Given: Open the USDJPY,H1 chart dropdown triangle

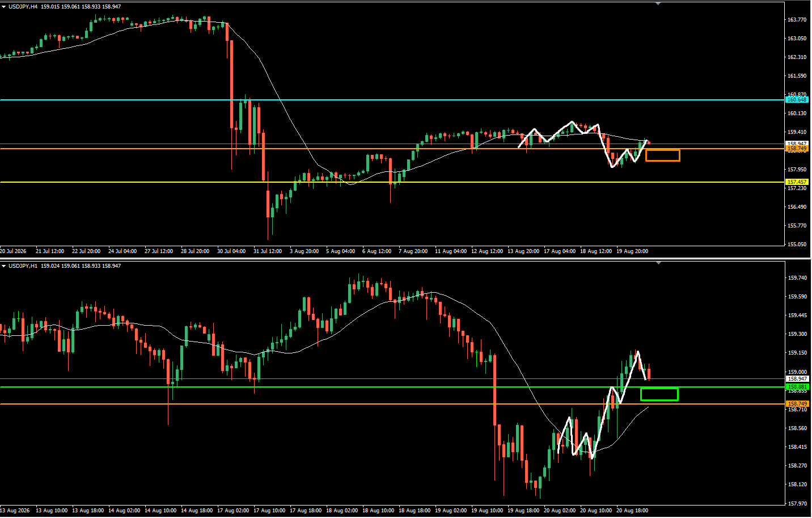Looking at the screenshot, I should click(x=3, y=266).
